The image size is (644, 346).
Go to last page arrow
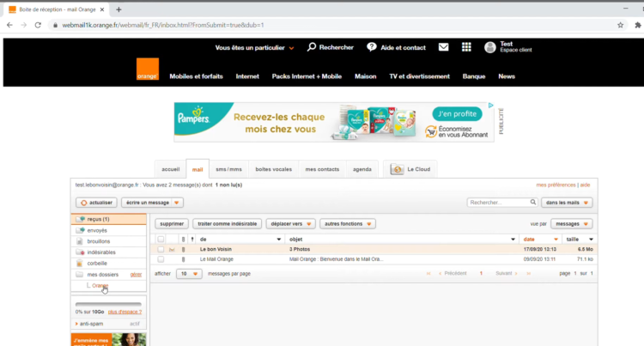pyautogui.click(x=529, y=273)
